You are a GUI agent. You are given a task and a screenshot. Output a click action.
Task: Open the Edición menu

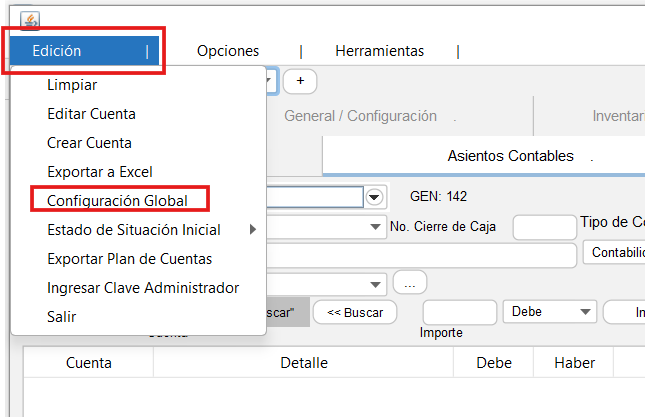[x=56, y=51]
